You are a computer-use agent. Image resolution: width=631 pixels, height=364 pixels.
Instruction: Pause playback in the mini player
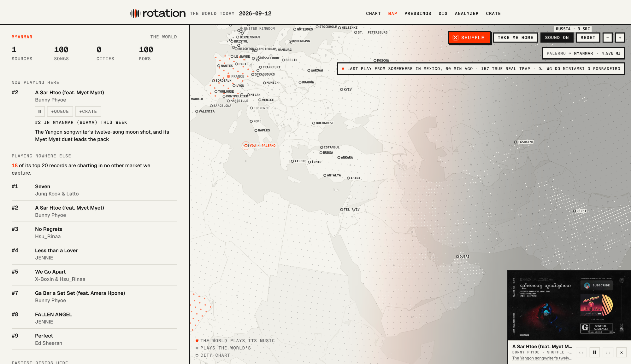pos(594,352)
